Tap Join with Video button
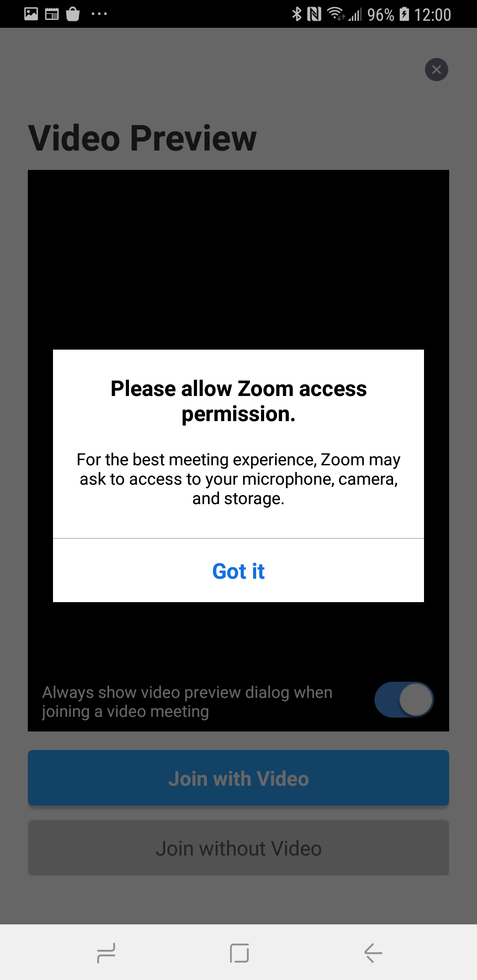 pos(238,778)
